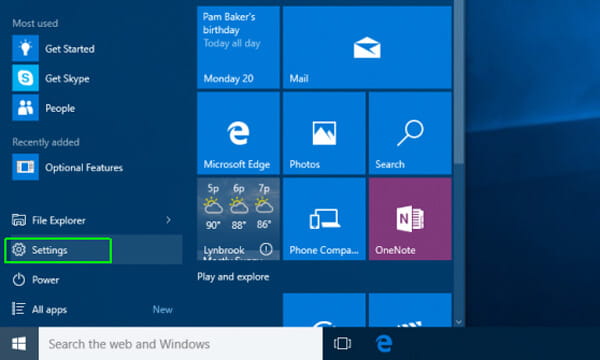This screenshot has height=360, width=600.
Task: Click the Search the web and Windows box
Action: (181, 344)
